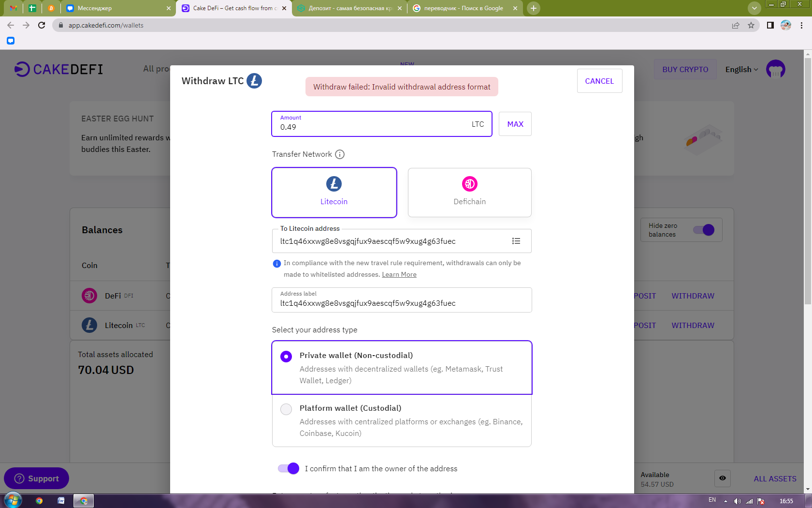Show hidden system tray icons
The width and height of the screenshot is (812, 508).
click(725, 501)
